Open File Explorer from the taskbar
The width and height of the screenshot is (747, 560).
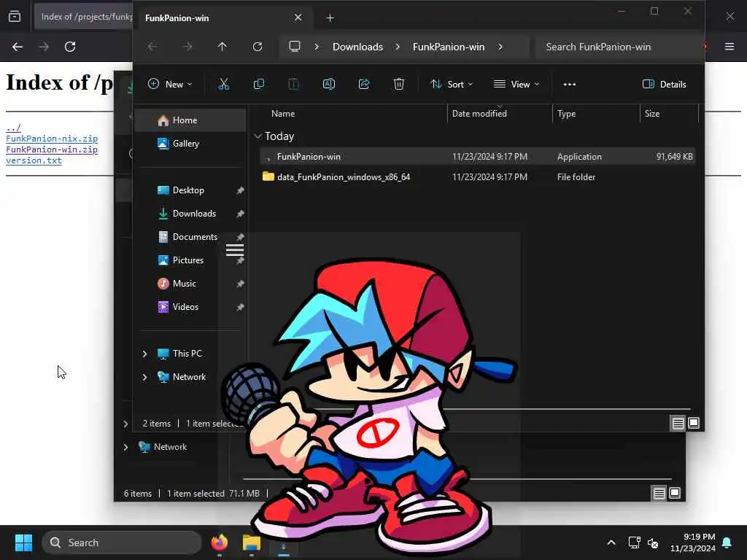251,542
